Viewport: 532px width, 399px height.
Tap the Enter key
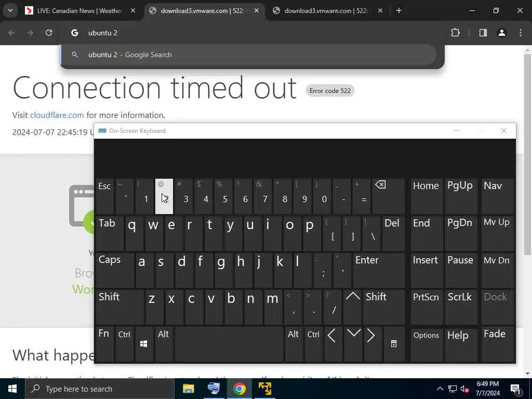[x=379, y=270]
